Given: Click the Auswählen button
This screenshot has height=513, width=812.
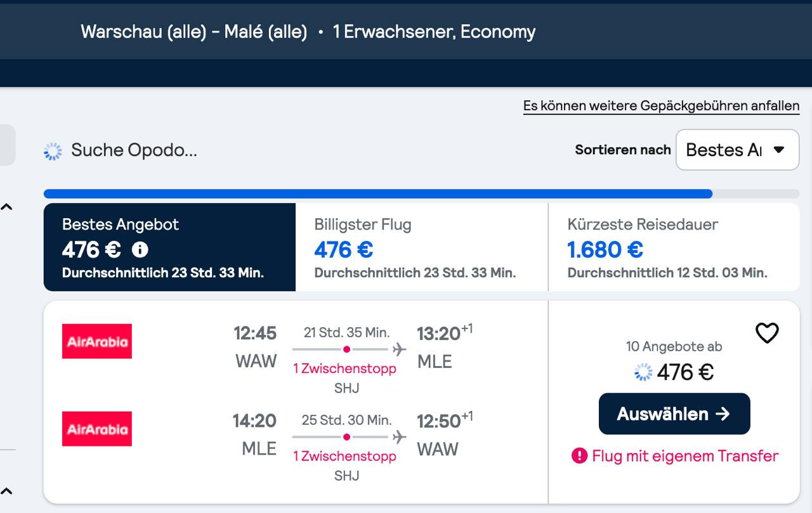Looking at the screenshot, I should click(x=674, y=413).
